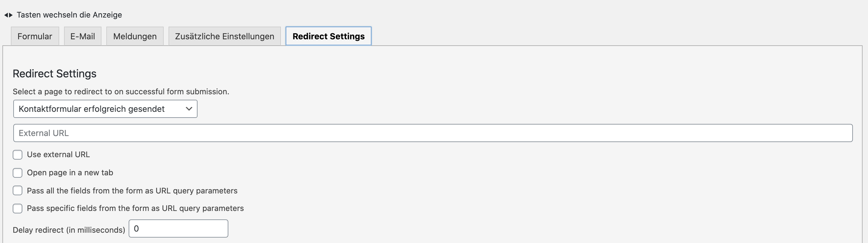
Task: Open the redirect page selection dropdown
Action: point(105,109)
